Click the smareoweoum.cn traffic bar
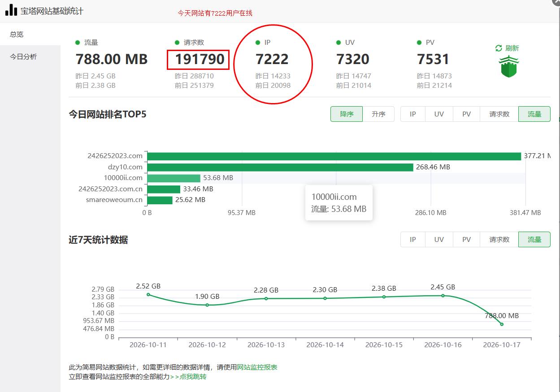Viewport: 560px width, 392px height. tap(160, 200)
